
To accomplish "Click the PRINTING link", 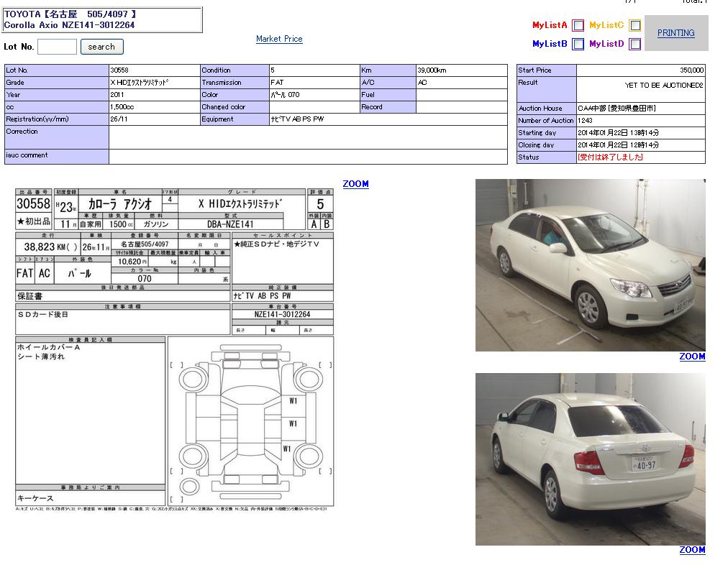I will 675,33.
